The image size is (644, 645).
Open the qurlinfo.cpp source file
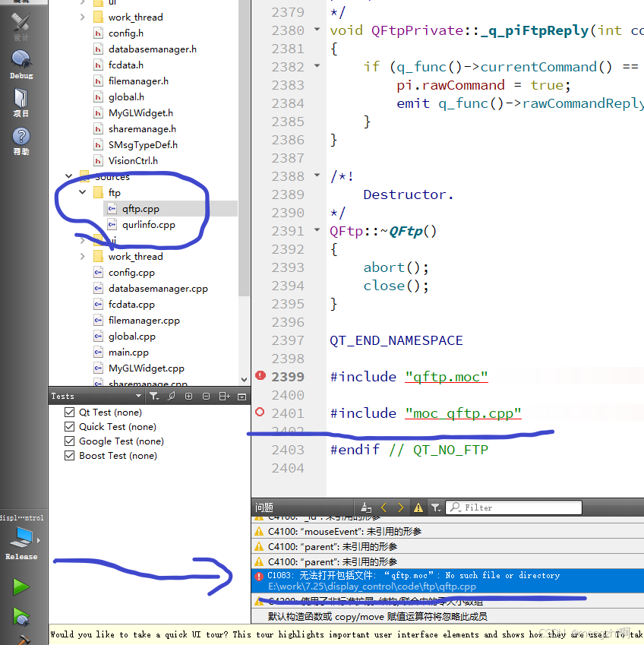[x=149, y=224]
